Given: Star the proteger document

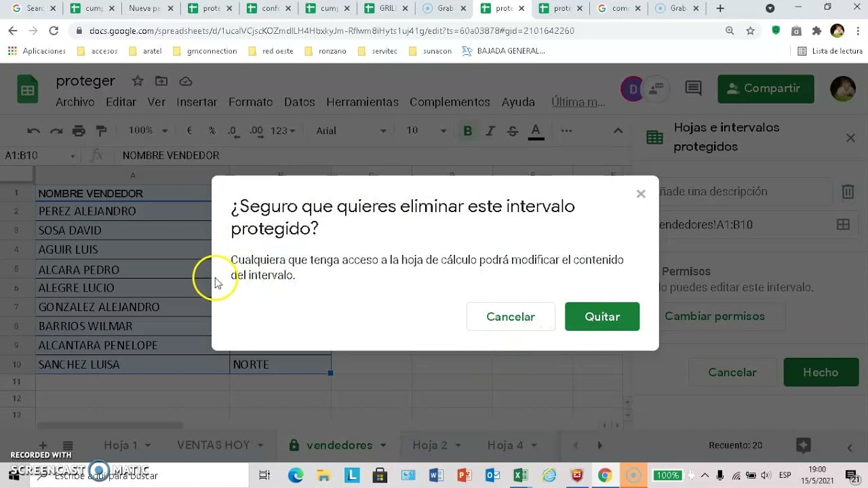Looking at the screenshot, I should (138, 81).
